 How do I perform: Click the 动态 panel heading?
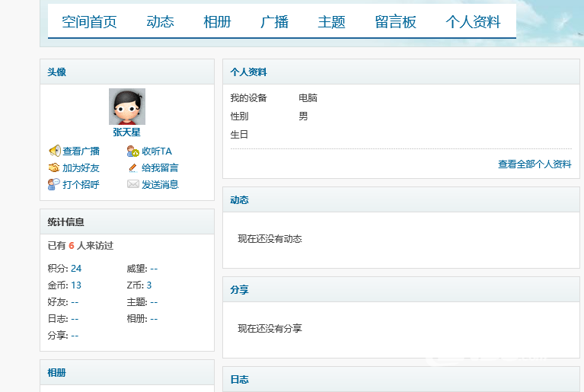click(x=239, y=200)
